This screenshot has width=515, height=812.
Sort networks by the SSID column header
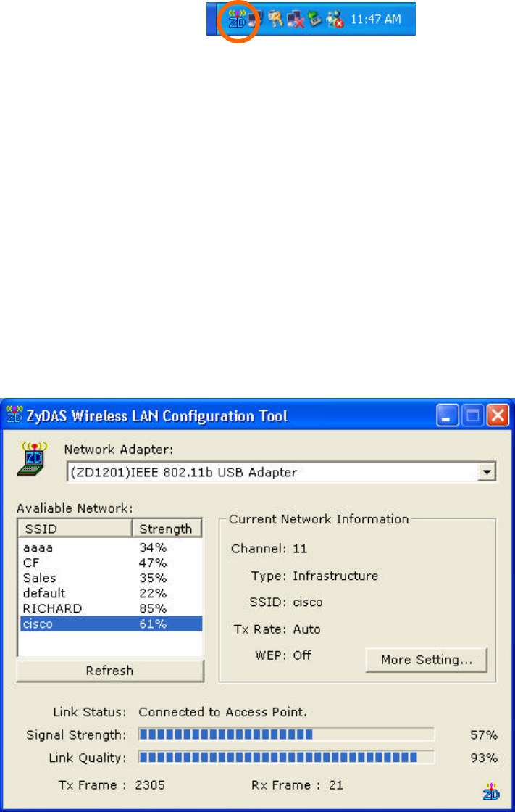75,529
